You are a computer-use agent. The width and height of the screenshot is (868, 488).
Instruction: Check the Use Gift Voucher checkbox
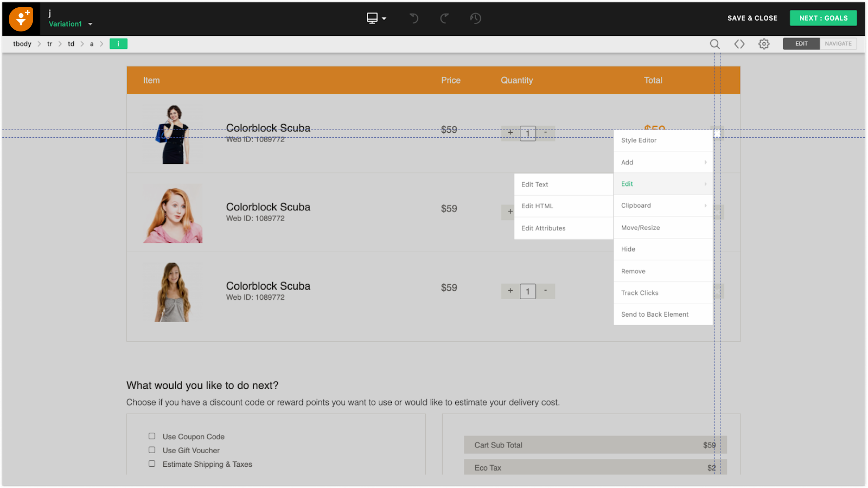pyautogui.click(x=152, y=450)
